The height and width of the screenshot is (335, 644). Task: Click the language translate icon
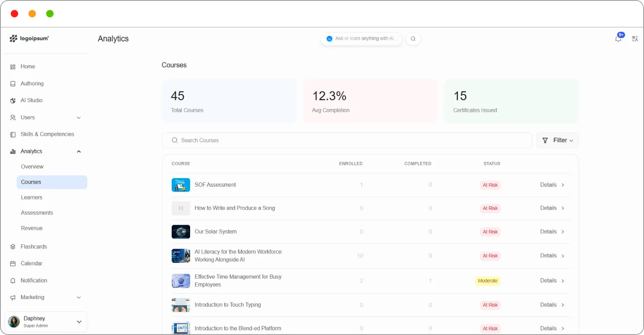[x=635, y=39]
